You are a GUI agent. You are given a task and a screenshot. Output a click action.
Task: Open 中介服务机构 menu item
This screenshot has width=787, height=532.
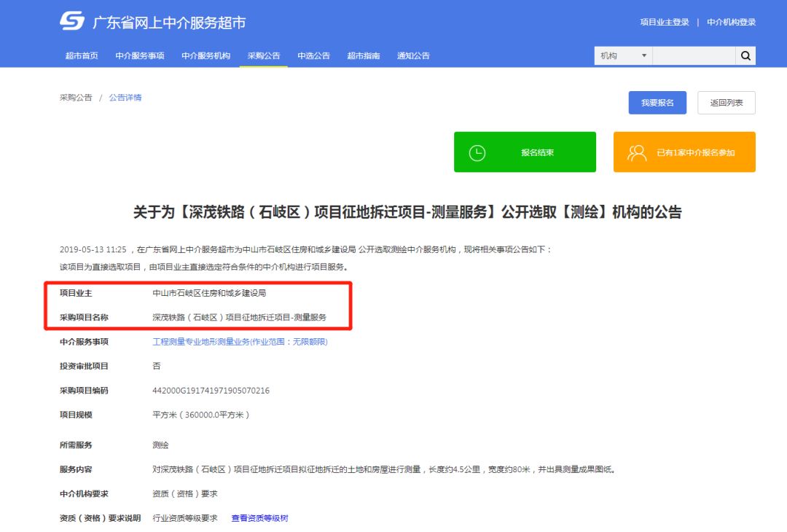[205, 55]
